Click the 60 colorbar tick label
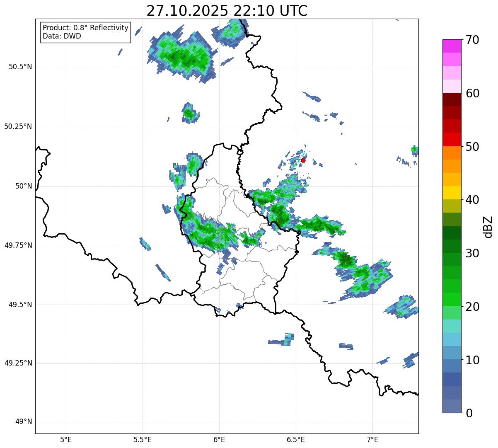 473,93
